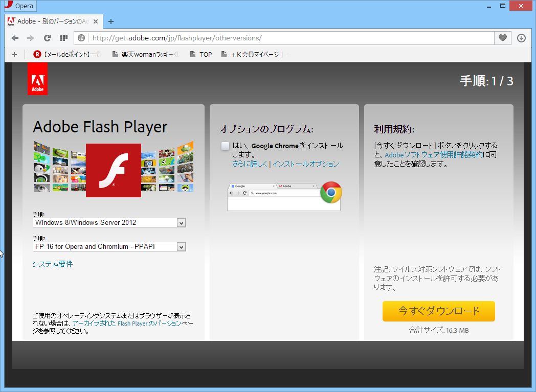Expand the FP 16 for Opera dropdown
This screenshot has width=536, height=392.
pos(109,246)
